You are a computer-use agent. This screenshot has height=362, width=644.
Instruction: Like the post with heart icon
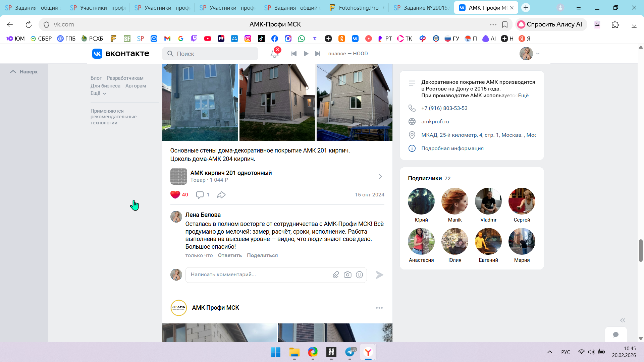click(175, 195)
